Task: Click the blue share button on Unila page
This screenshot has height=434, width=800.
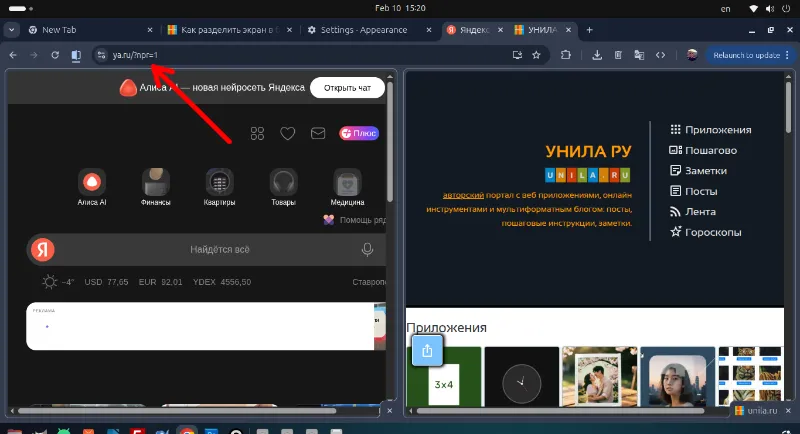Action: (427, 350)
